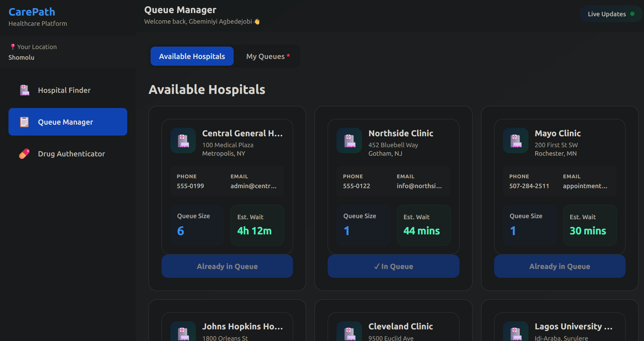Click the 30 mins estimated wait
This screenshot has width=644, height=341.
pyautogui.click(x=588, y=231)
